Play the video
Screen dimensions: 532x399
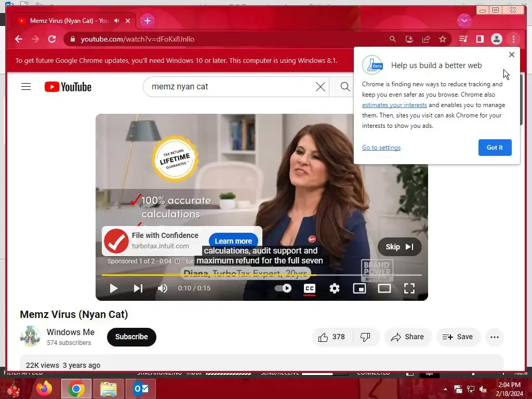click(114, 288)
